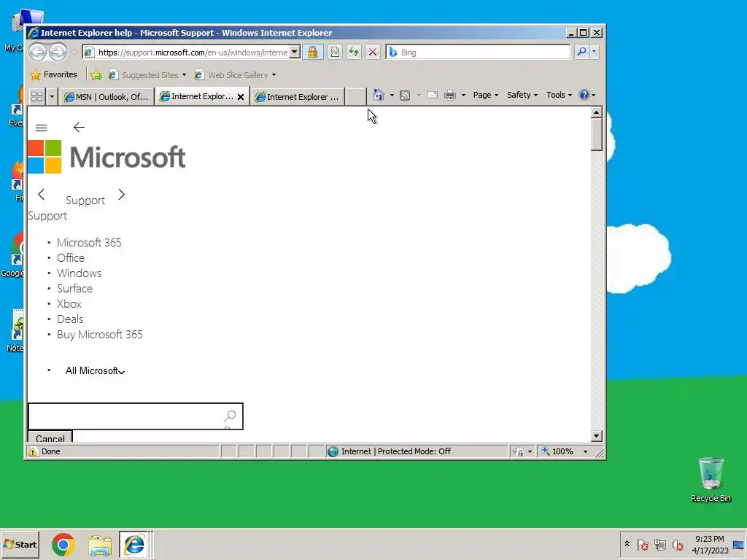Click the status bar warning icon
The image size is (747, 560).
pyautogui.click(x=33, y=451)
